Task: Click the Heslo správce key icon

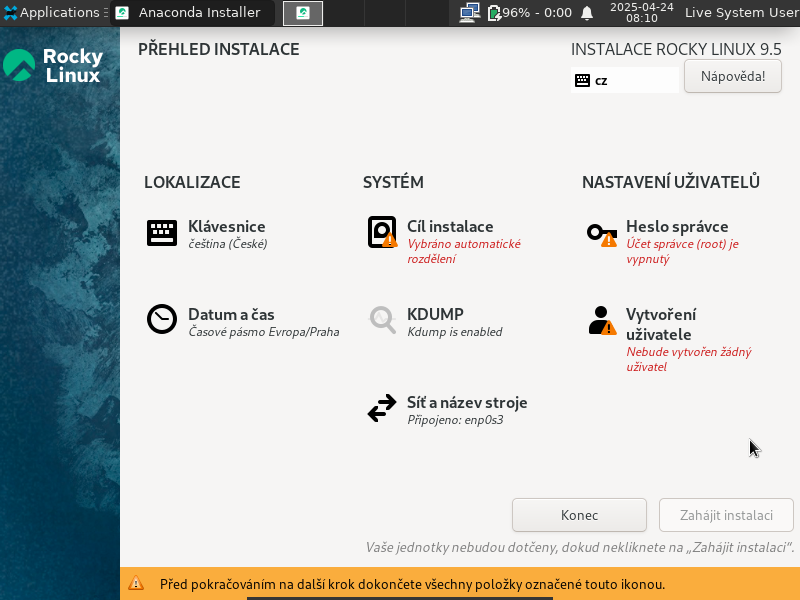Action: pos(601,234)
